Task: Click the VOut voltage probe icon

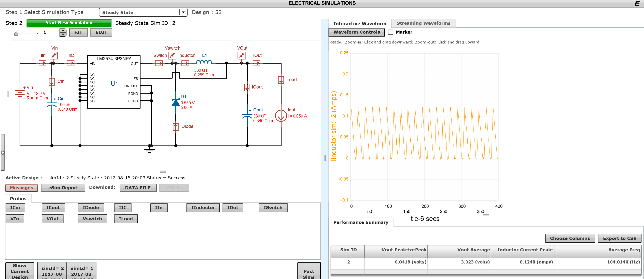Action: point(242,55)
